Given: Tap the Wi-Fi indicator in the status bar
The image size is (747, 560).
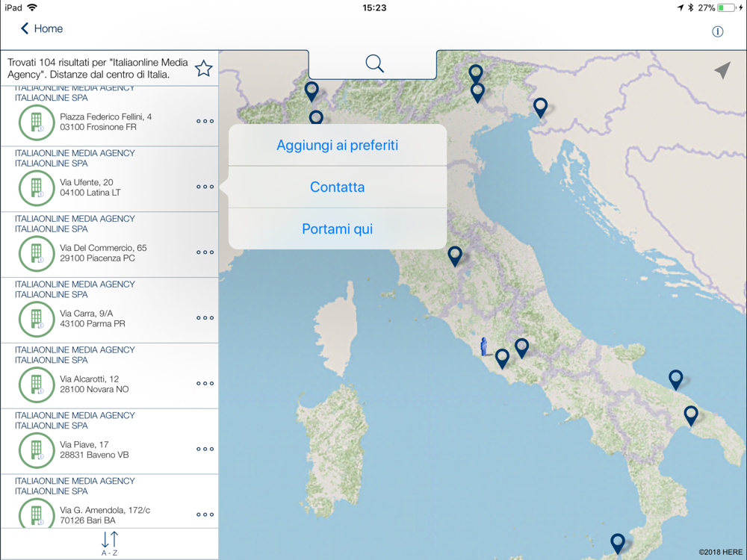Looking at the screenshot, I should tap(32, 7).
